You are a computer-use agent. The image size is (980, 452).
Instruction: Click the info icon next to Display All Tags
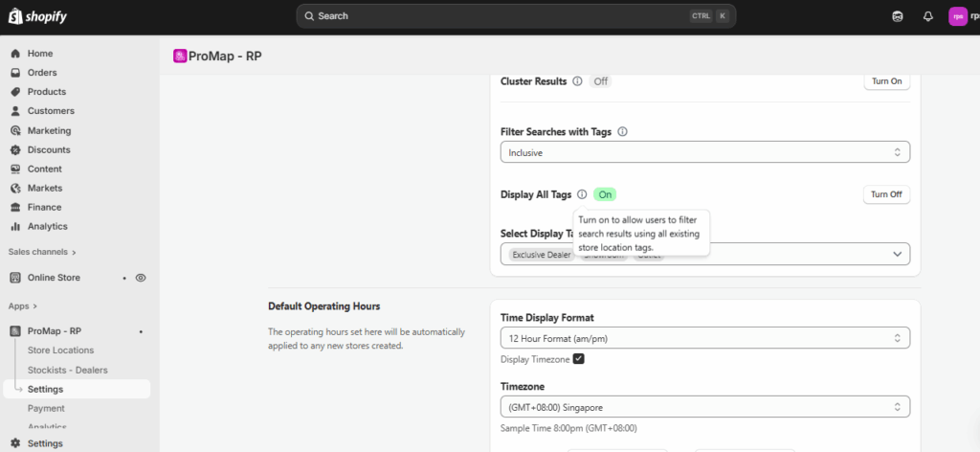coord(582,194)
